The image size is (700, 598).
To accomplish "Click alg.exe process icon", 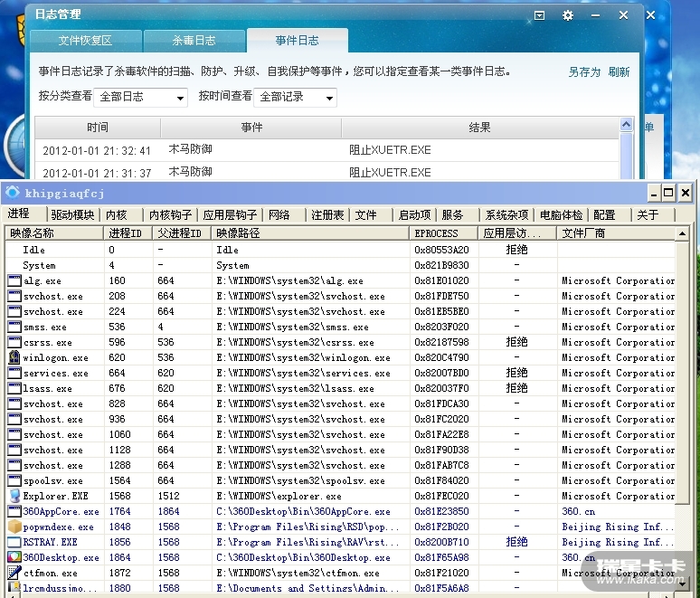I will pos(14,281).
